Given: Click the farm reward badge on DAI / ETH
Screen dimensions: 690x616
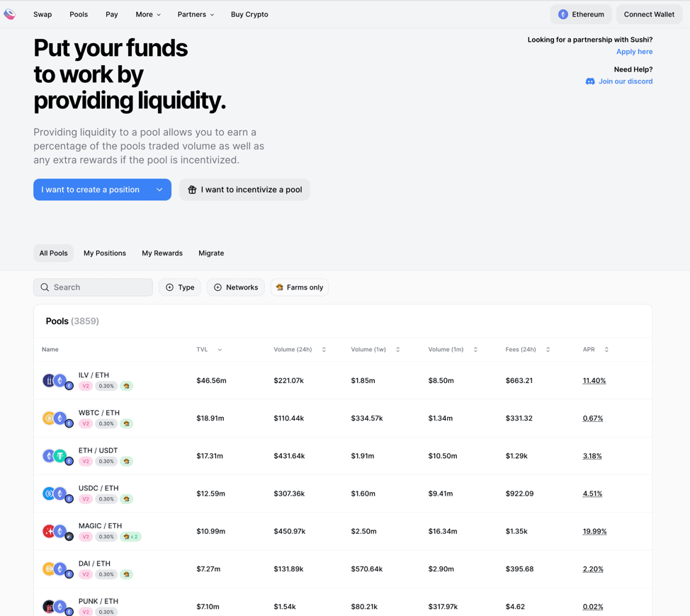Looking at the screenshot, I should [127, 574].
